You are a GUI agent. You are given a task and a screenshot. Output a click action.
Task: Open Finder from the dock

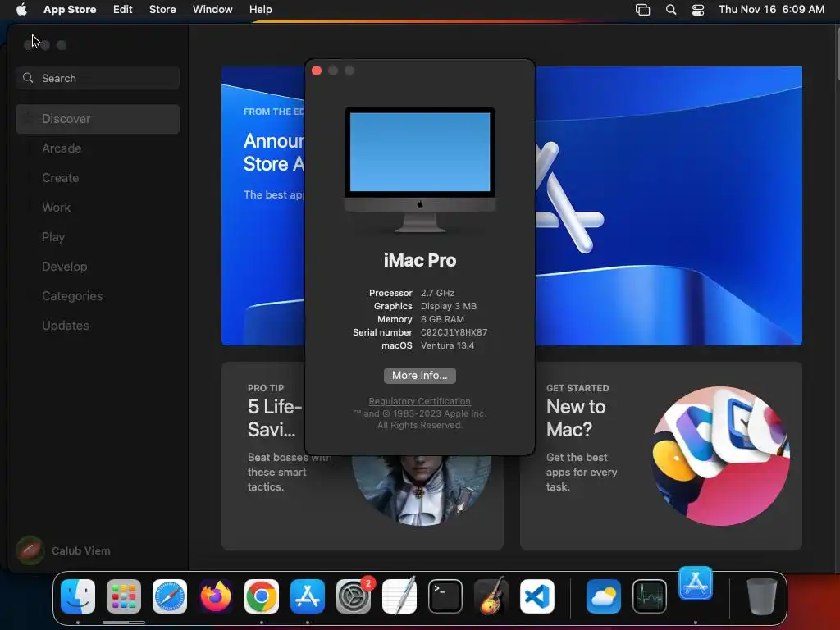[78, 596]
